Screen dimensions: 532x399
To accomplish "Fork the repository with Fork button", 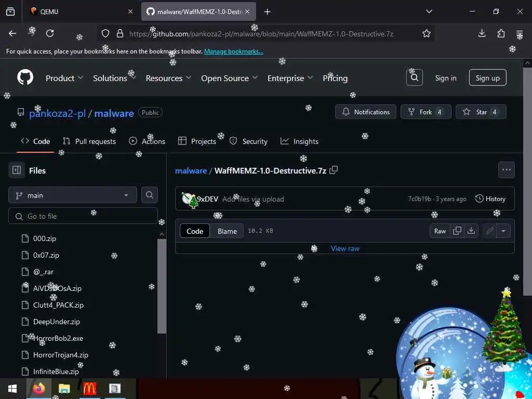I will 426,112.
